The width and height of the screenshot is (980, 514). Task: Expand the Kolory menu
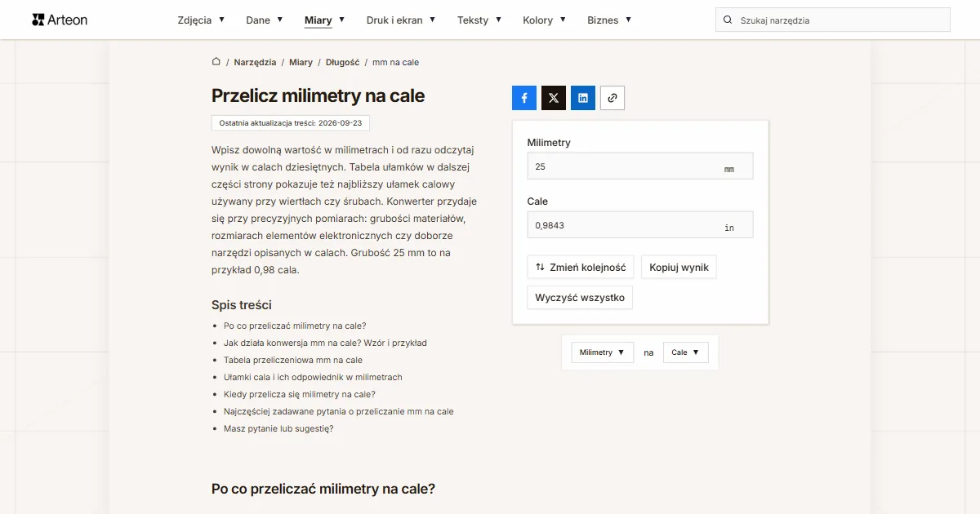tap(544, 20)
